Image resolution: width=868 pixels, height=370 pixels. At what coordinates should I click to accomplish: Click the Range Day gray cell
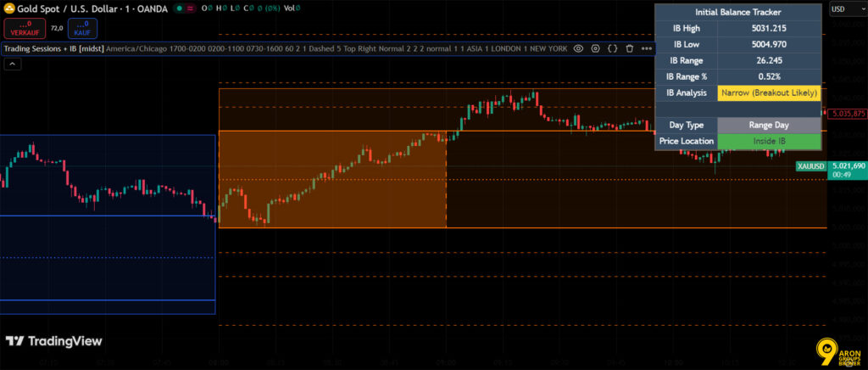(x=769, y=126)
